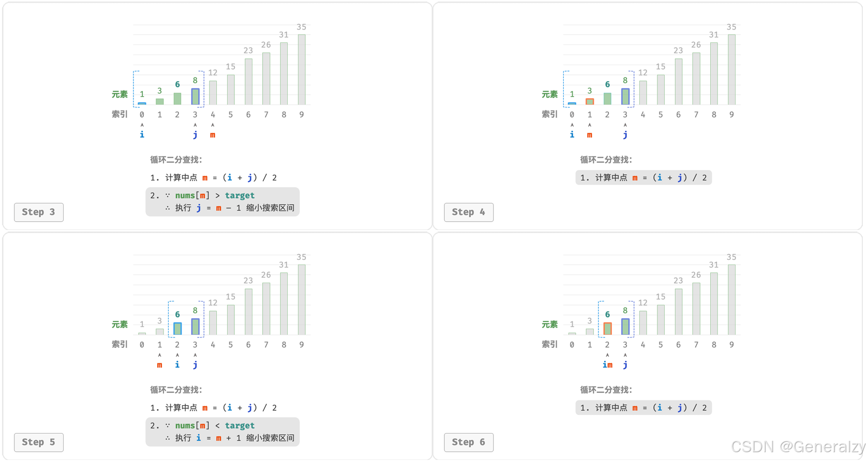Select pointer "j" under index 3 in Step 3 panel
The height and width of the screenshot is (462, 868).
[195, 135]
